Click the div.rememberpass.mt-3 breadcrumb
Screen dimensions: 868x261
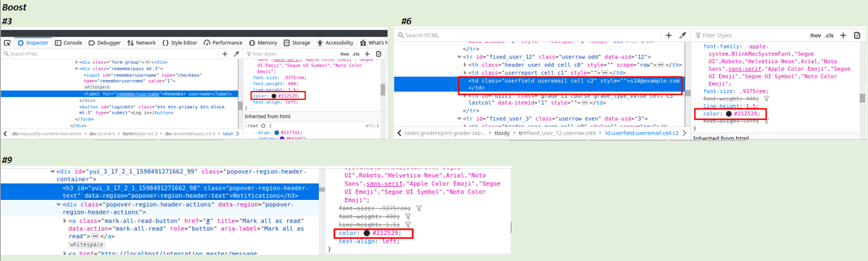(x=190, y=133)
